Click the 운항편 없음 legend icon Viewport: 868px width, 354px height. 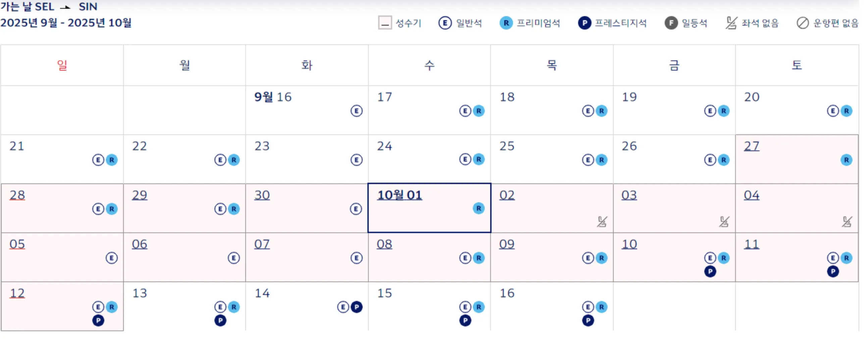[x=804, y=23]
